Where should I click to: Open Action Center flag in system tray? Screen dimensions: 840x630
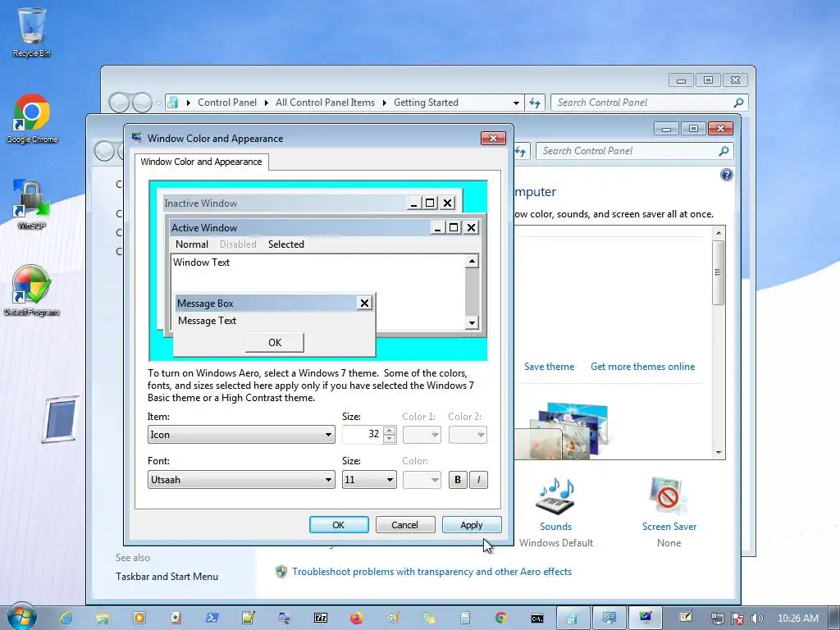click(x=737, y=619)
